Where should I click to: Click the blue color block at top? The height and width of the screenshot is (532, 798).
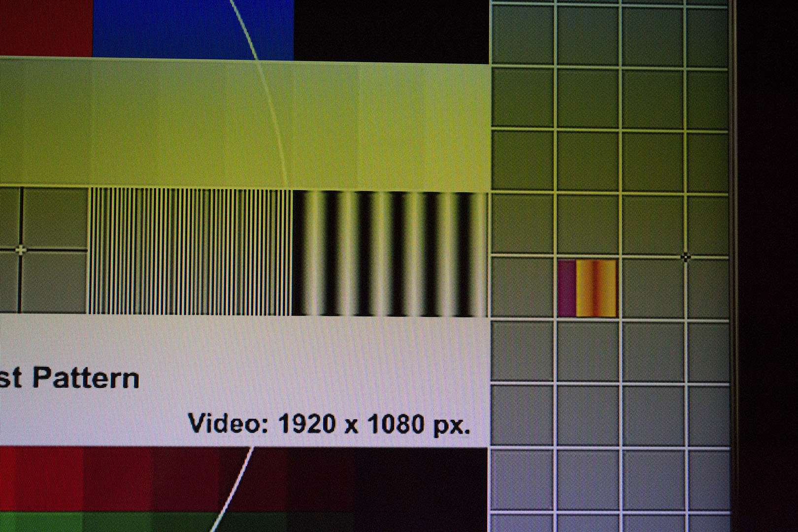point(193,30)
